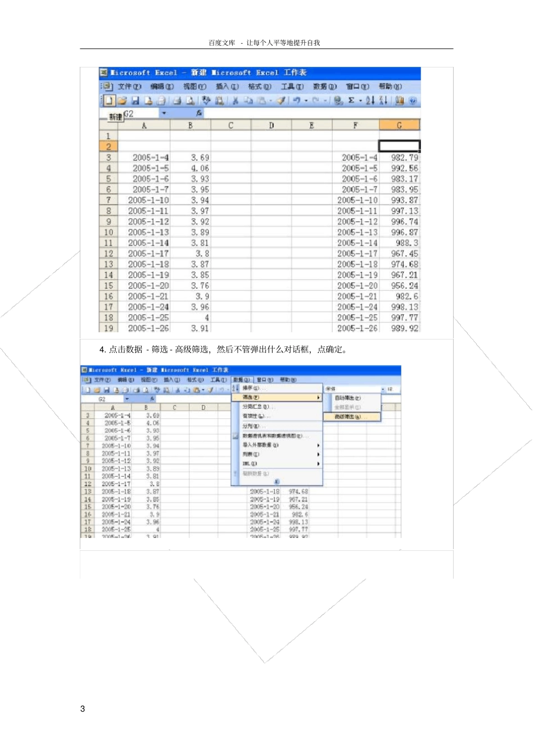The image size is (534, 756).
Task: Click Help question-mark icon in the larger toolbar
Action: click(x=412, y=101)
